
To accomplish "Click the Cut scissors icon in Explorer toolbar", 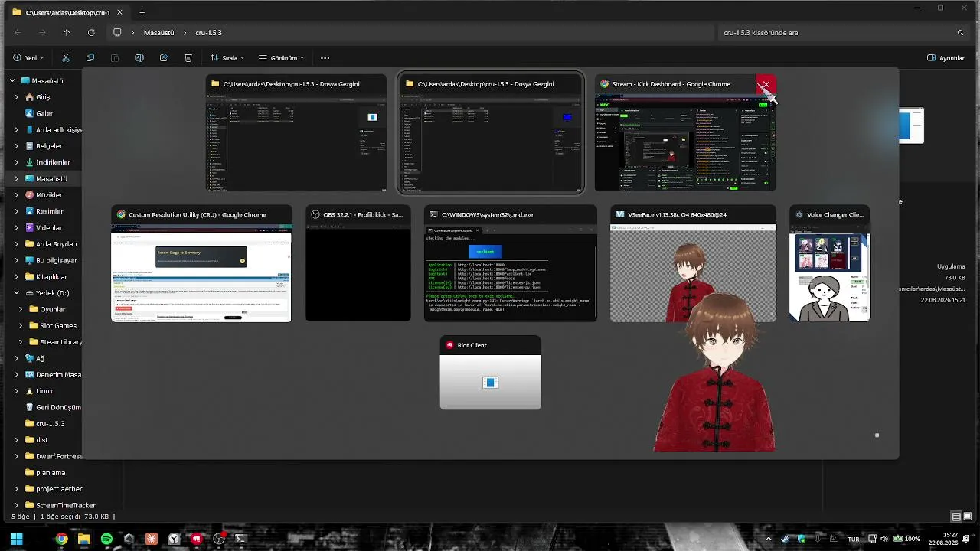I will pos(66,58).
